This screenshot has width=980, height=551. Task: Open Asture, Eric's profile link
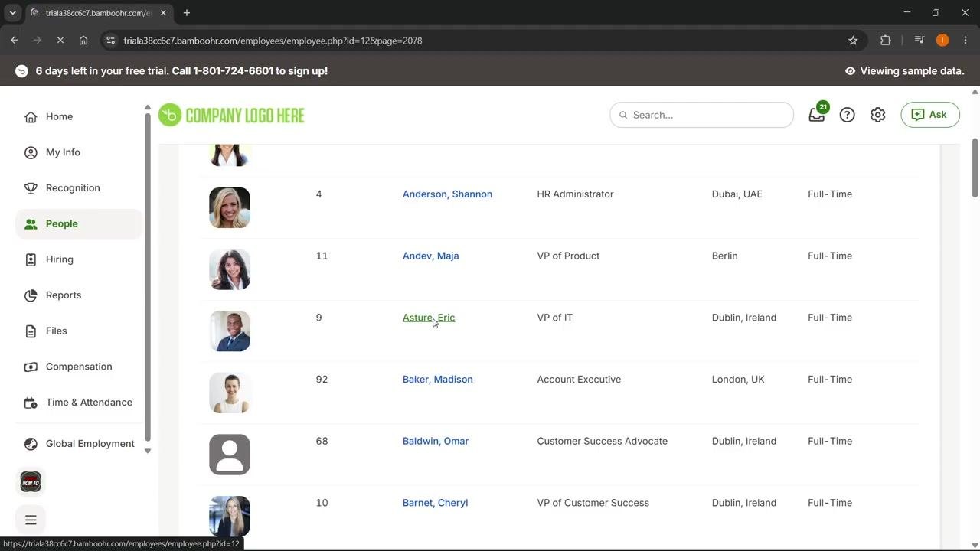click(429, 318)
